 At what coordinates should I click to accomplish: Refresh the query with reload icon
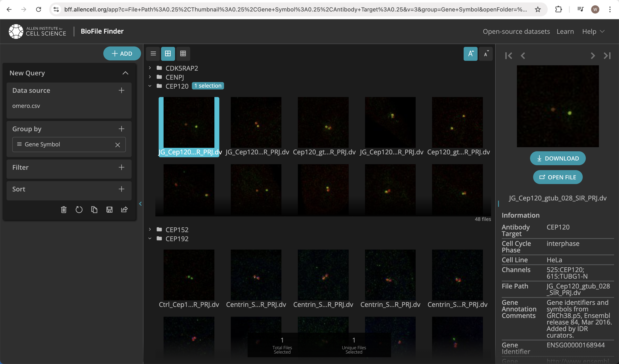(x=79, y=209)
